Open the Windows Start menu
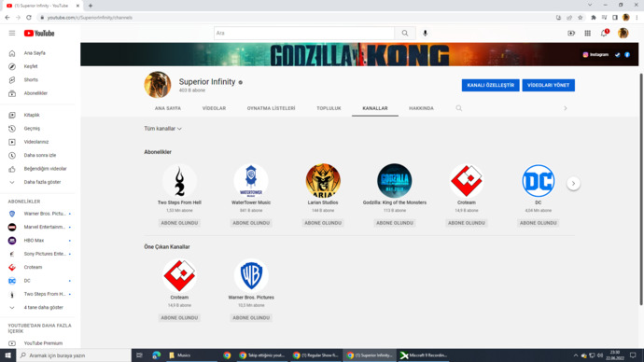Viewport: 644px width, 362px height. [x=7, y=355]
